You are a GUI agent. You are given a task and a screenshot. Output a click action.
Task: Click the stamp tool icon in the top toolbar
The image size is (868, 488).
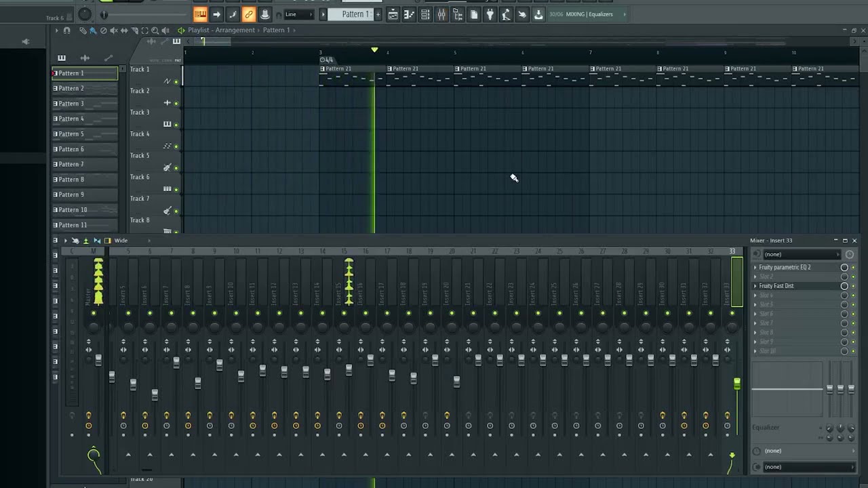[265, 14]
